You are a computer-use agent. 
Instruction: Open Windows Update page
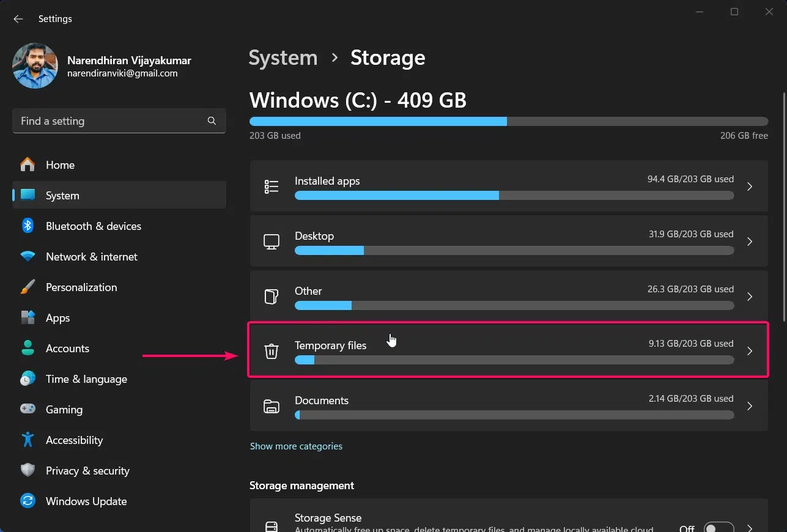tap(119, 501)
